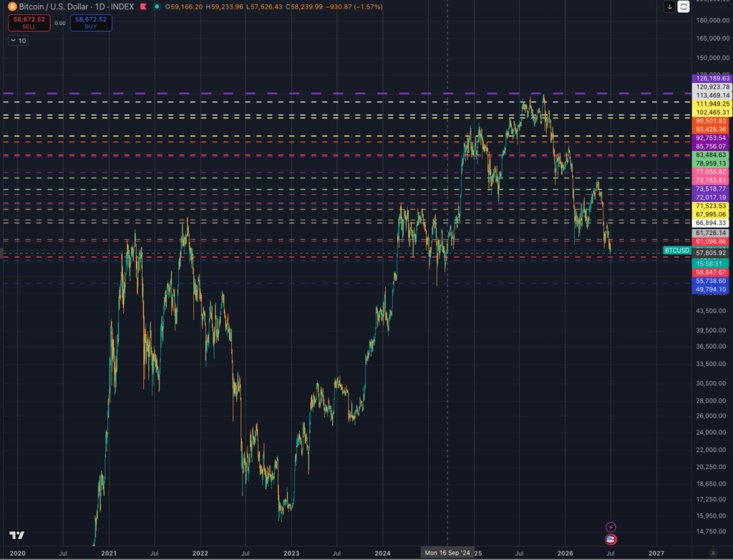This screenshot has width=733, height=560.
Task: Click the Bitcoin symbol logo icon
Action: (13, 7)
